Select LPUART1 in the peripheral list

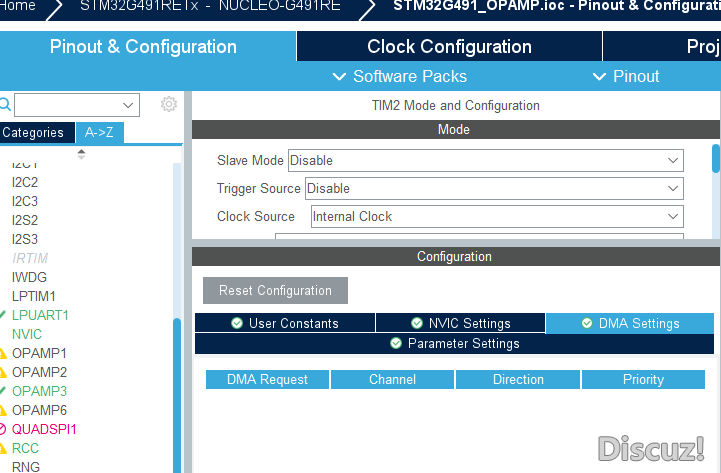click(x=40, y=315)
